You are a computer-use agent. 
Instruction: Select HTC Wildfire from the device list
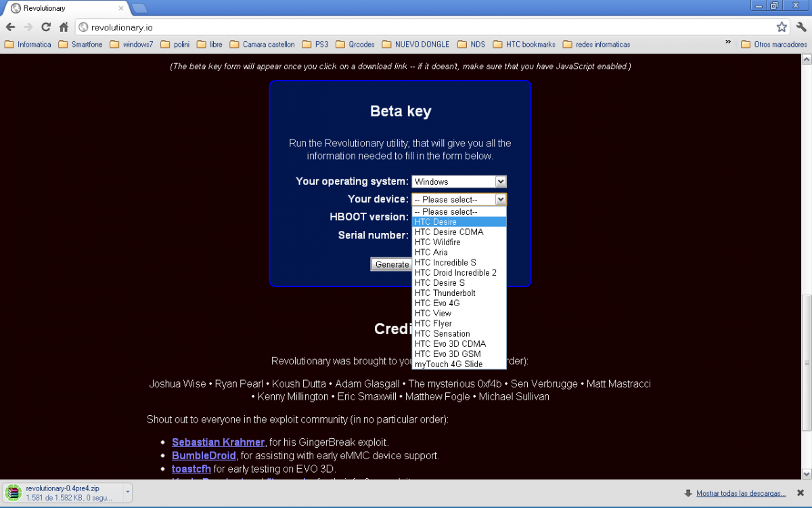click(459, 242)
